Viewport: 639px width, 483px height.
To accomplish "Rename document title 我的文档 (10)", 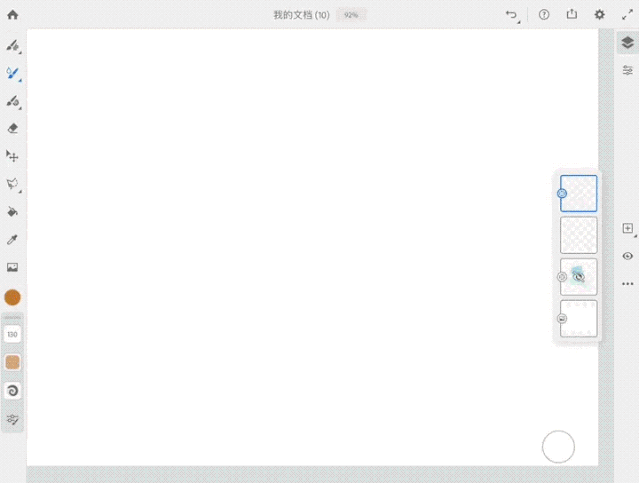I will pyautogui.click(x=301, y=15).
